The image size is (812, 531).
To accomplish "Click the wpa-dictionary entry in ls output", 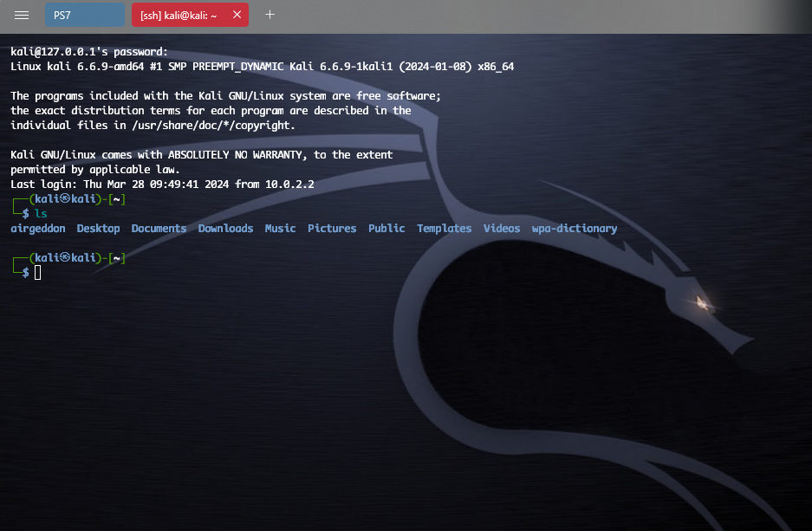I will (x=575, y=228).
